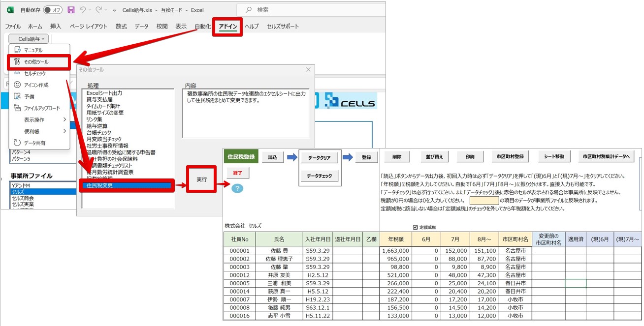The image size is (644, 326).
Task: Close the その他ツール dialog
Action: click(x=308, y=70)
